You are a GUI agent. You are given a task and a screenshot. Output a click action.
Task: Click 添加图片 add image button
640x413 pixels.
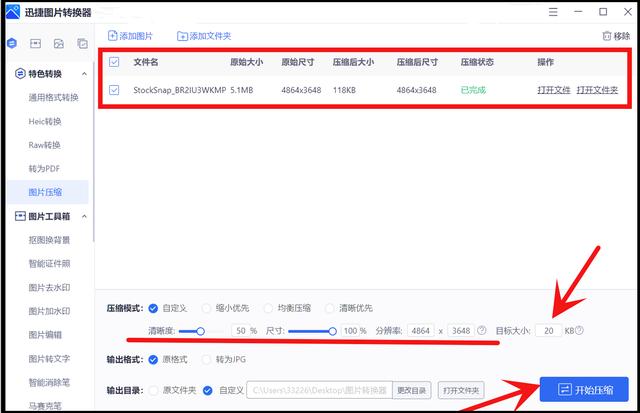(x=130, y=36)
